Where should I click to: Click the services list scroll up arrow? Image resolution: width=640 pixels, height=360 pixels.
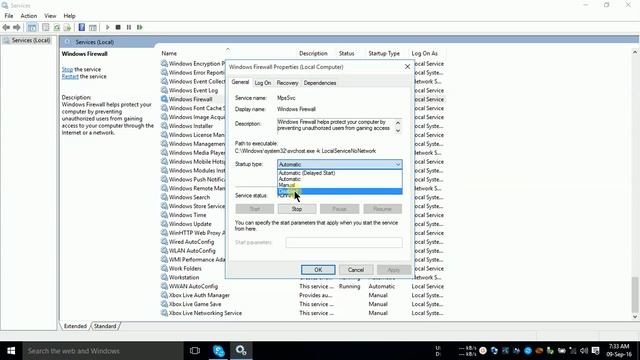click(635, 52)
